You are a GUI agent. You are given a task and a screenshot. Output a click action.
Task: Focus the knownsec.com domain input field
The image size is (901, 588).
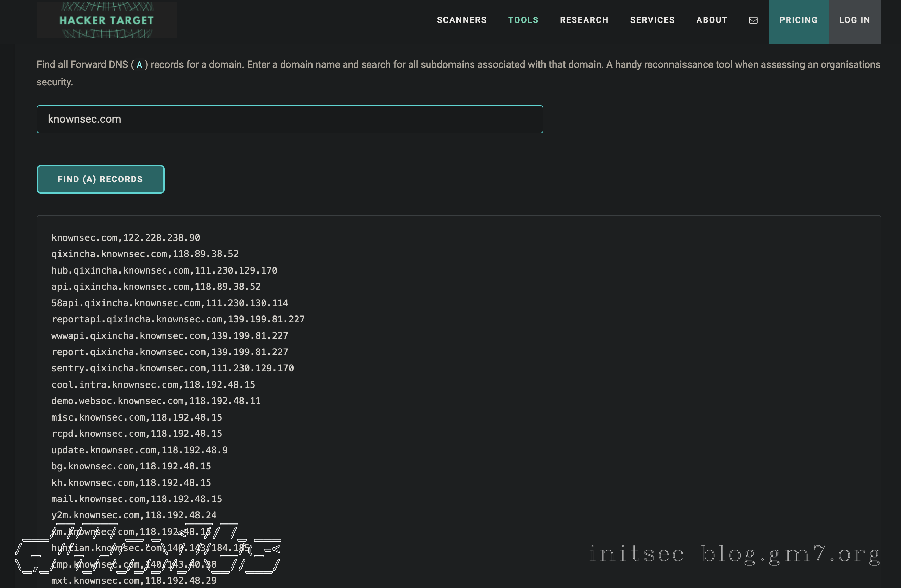pyautogui.click(x=290, y=119)
